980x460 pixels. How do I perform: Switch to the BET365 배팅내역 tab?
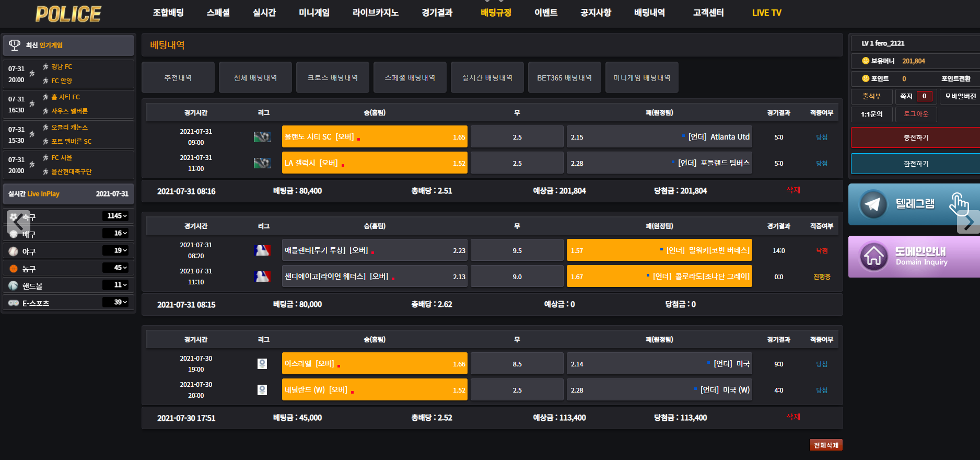[x=564, y=78]
